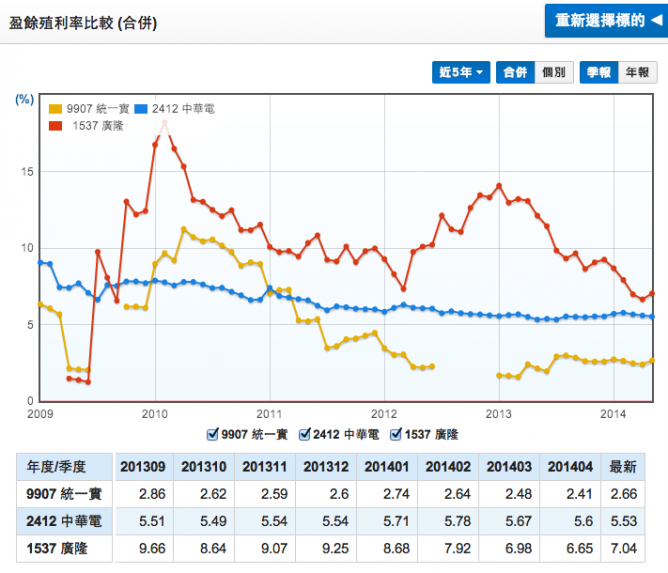Click the blue 2412 legend square in chart
Image resolution: width=668 pixels, height=573 pixels.
tap(144, 109)
